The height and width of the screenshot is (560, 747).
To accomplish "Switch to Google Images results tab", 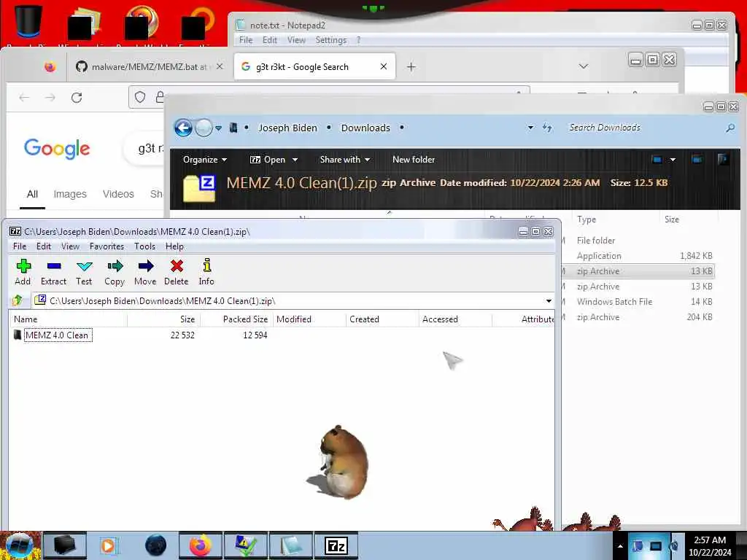I will 70,194.
